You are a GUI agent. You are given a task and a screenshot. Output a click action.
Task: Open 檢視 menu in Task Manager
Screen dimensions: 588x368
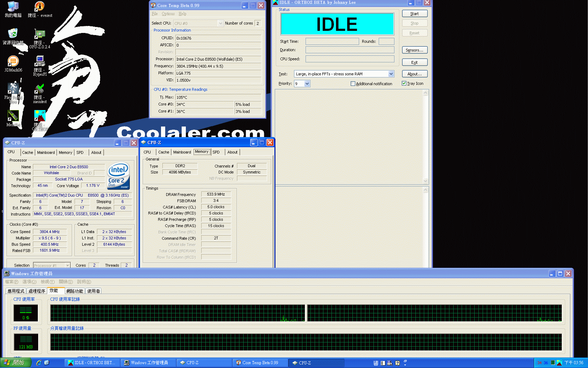pos(48,282)
